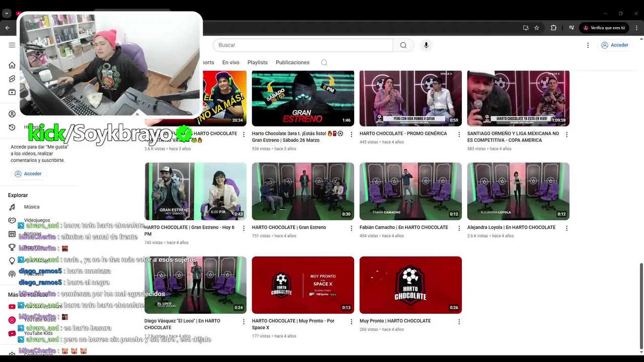This screenshot has height=362, width=644.
Task: Play the Muy Pronto Space X 0:13 thumbnail
Action: pos(303,285)
